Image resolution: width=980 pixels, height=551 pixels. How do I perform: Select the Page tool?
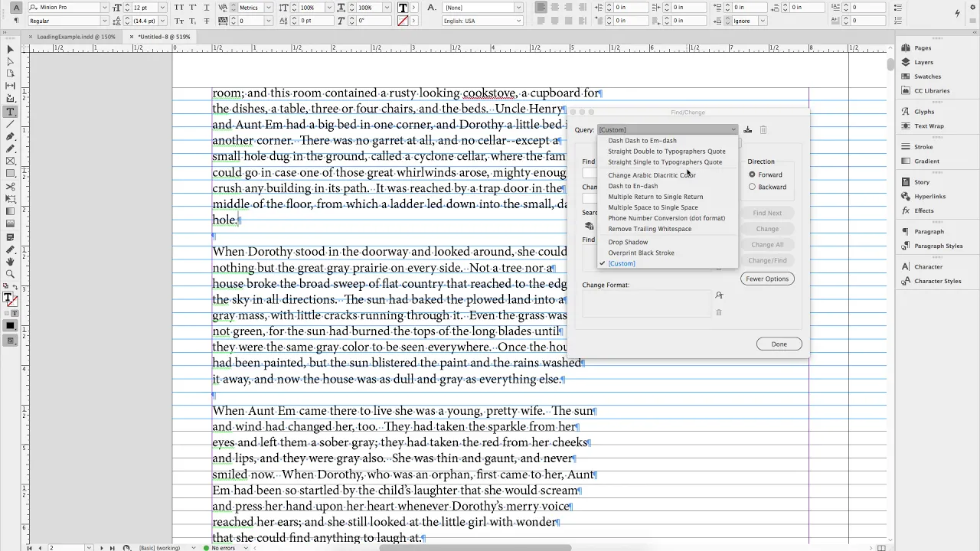pos(10,73)
